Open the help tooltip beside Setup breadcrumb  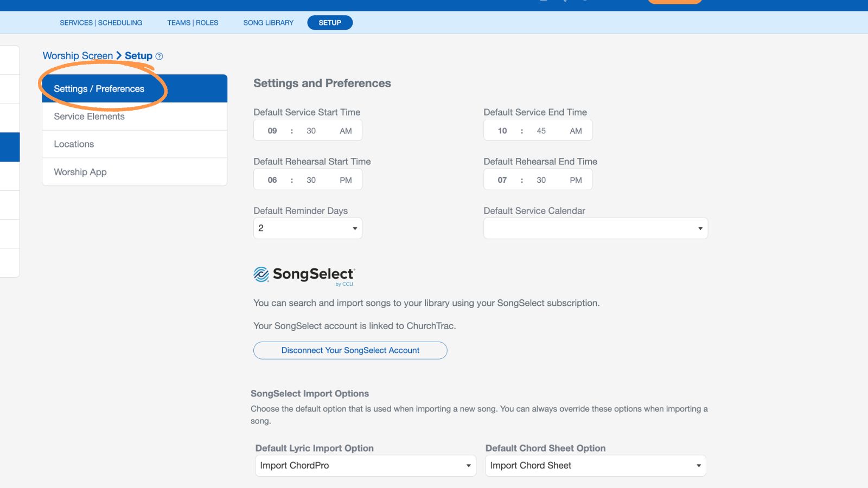click(159, 56)
